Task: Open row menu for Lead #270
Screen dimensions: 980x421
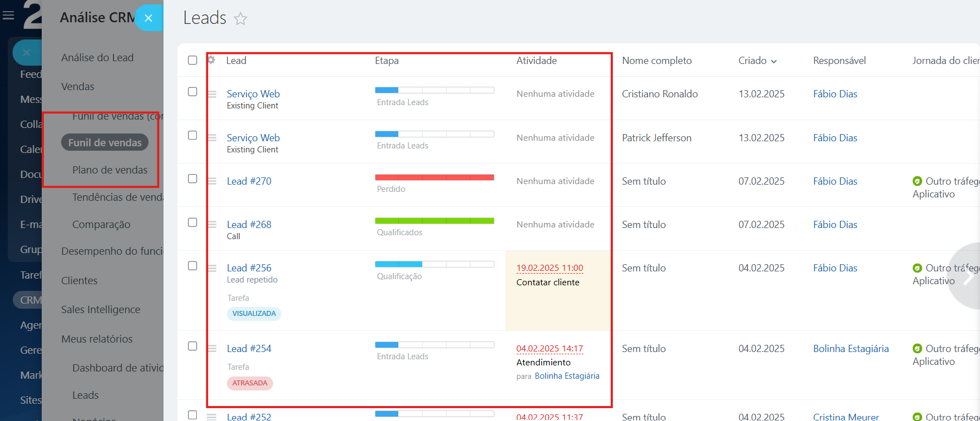Action: click(x=212, y=181)
